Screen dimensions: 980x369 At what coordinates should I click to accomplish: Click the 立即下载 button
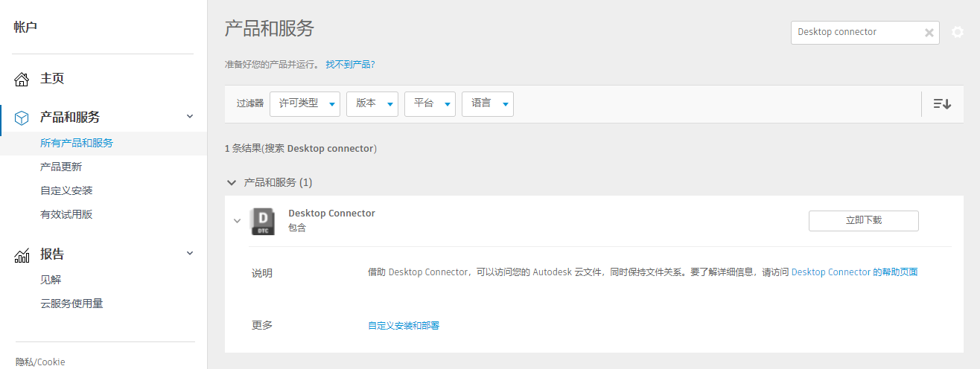[864, 220]
